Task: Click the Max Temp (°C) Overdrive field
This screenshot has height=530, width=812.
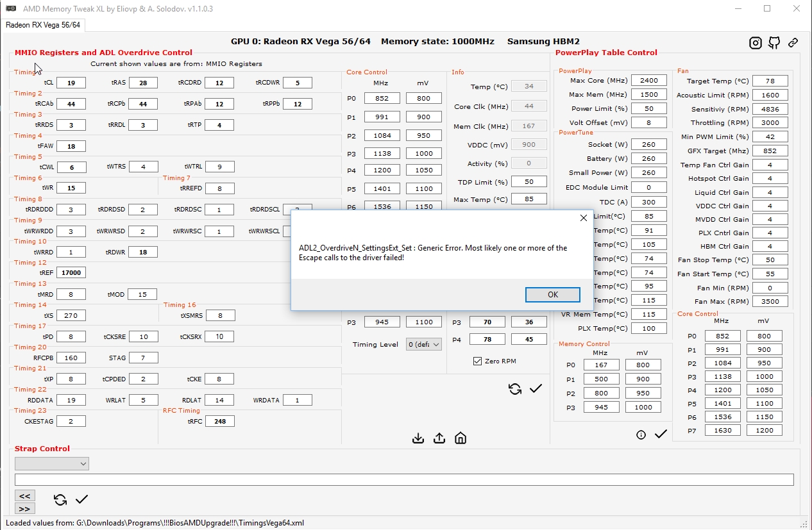Action: pyautogui.click(x=529, y=199)
